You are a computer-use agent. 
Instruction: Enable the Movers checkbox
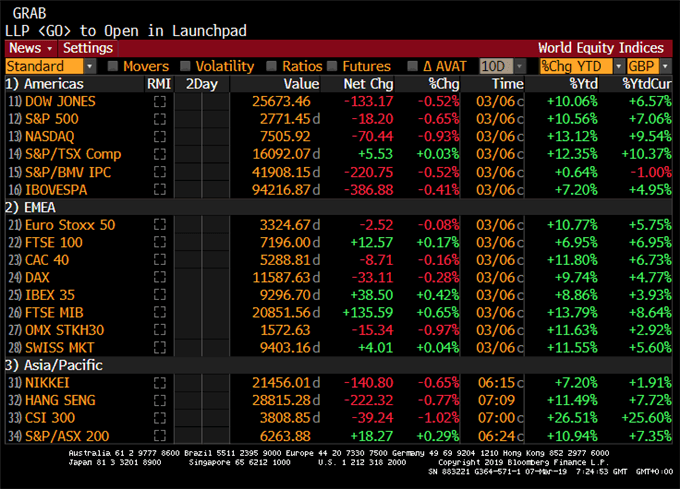tap(113, 66)
